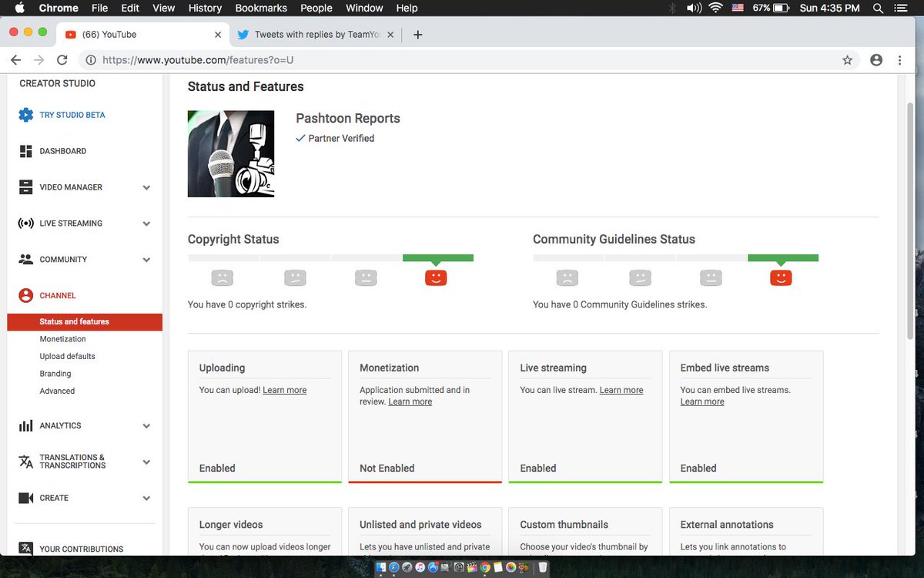Click the Try Studio Beta gear icon
The height and width of the screenshot is (578, 924).
tap(26, 115)
